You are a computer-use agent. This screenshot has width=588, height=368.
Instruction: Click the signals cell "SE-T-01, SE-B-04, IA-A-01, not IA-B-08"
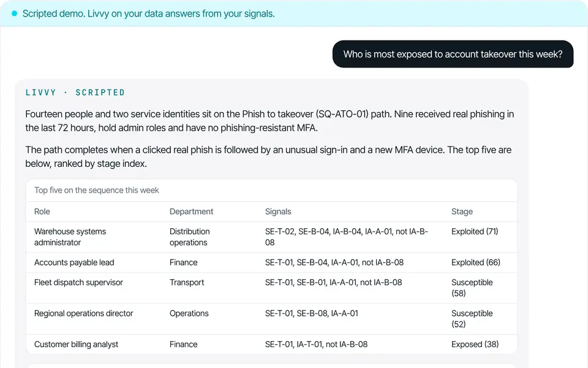click(334, 263)
